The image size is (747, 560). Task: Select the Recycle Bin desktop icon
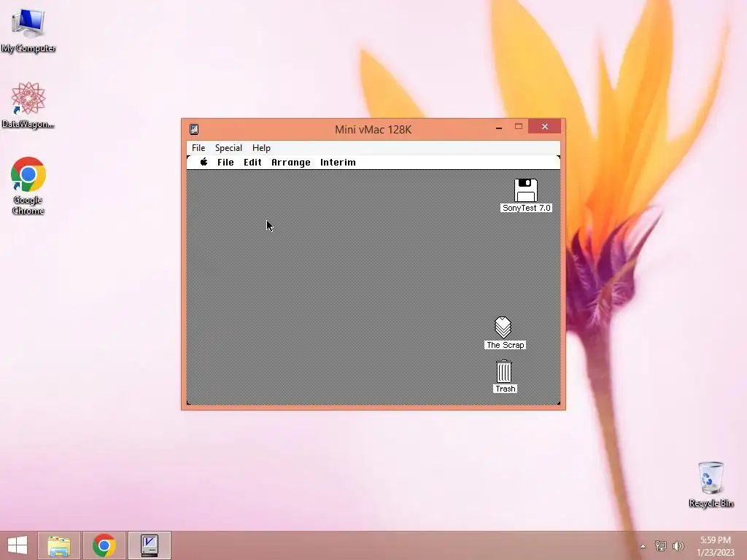(x=711, y=484)
